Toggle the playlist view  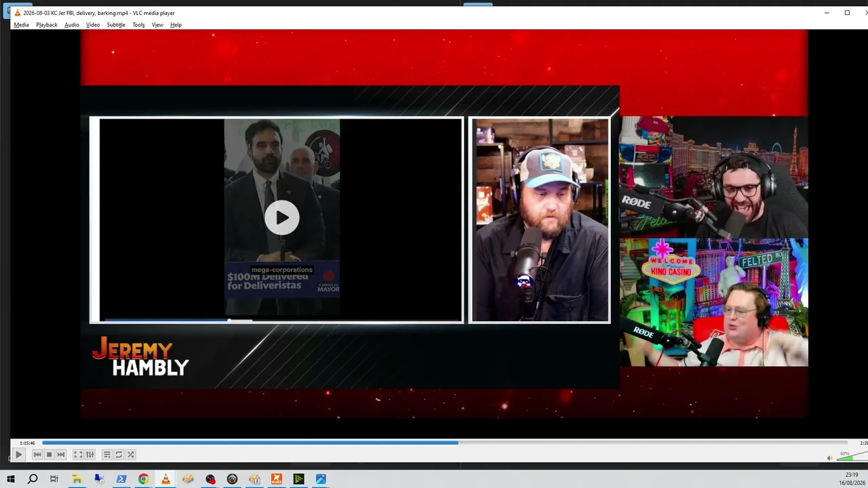pyautogui.click(x=107, y=455)
